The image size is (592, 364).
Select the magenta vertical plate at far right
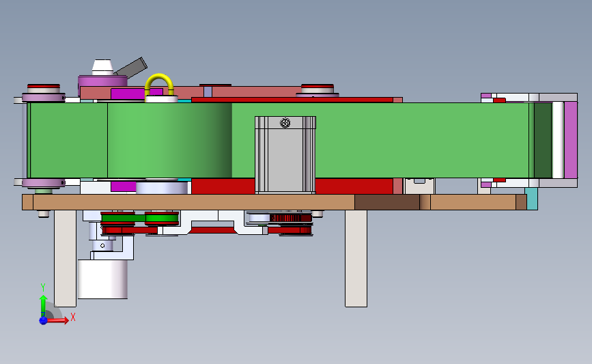(x=571, y=140)
